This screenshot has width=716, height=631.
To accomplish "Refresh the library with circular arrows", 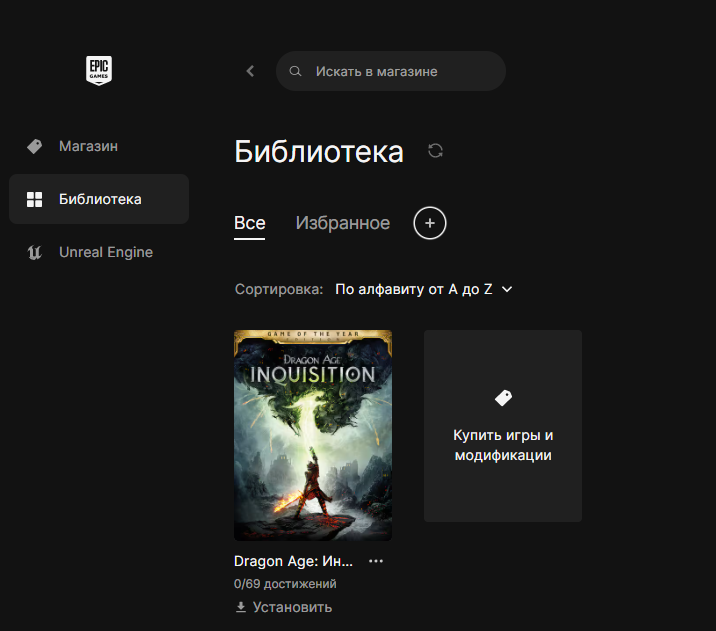I will [435, 151].
